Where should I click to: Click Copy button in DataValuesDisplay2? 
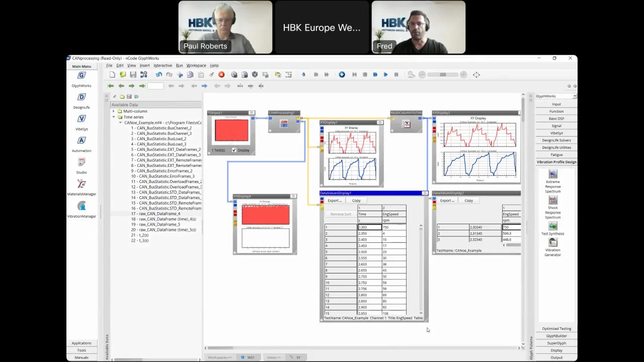tap(468, 201)
